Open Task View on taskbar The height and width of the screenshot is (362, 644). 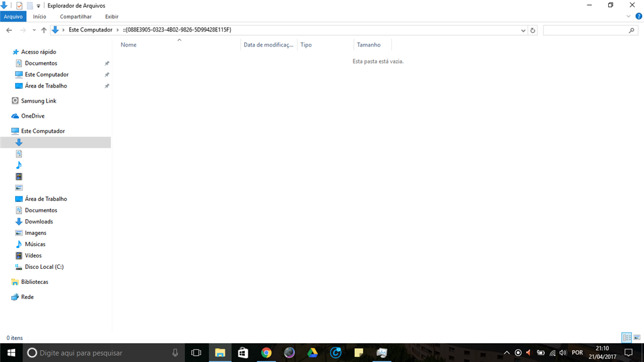pyautogui.click(x=196, y=353)
